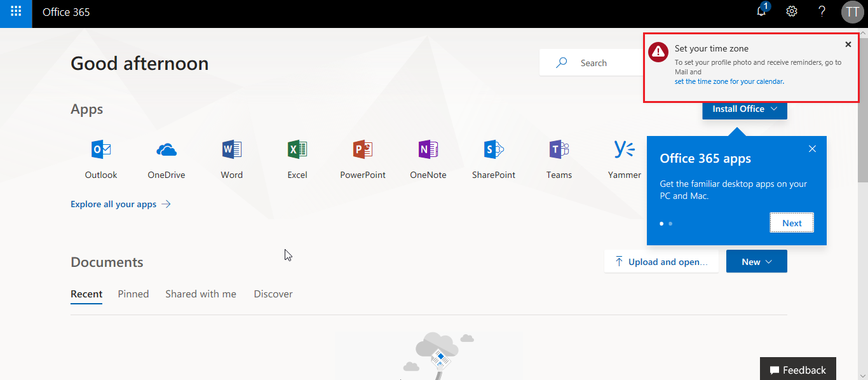Follow the set the time zone link
Viewport: 868px width, 380px height.
pos(729,81)
